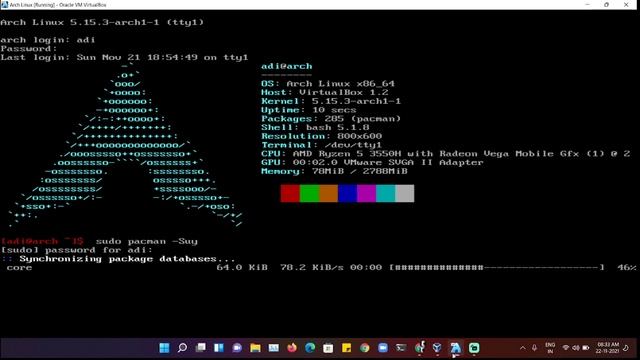640x360 pixels.
Task: Open taskbar Search magnifier
Action: (x=182, y=348)
